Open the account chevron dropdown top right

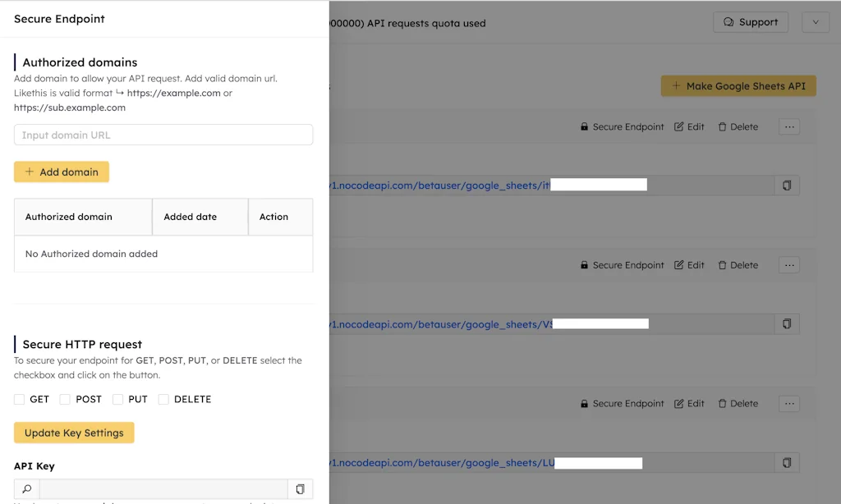pos(815,22)
